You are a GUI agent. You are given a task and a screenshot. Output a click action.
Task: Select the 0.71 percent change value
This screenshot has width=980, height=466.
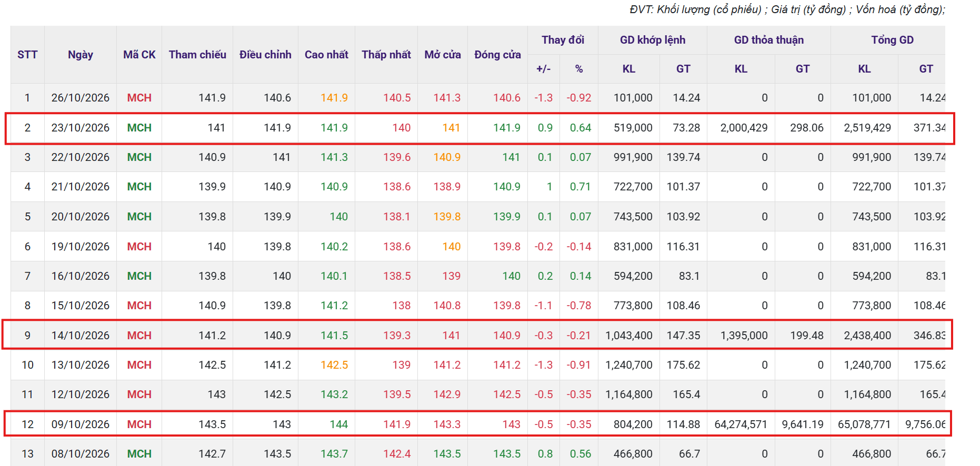[581, 187]
